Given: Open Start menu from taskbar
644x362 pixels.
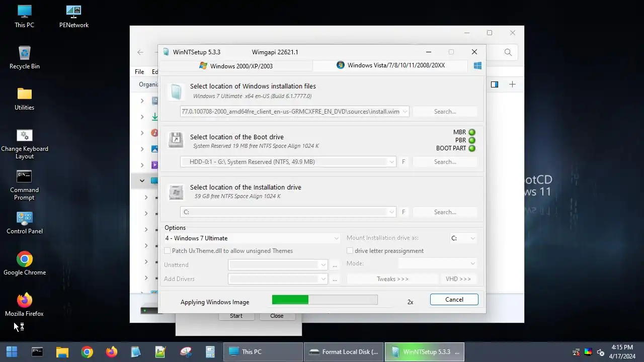Looking at the screenshot, I should point(12,352).
